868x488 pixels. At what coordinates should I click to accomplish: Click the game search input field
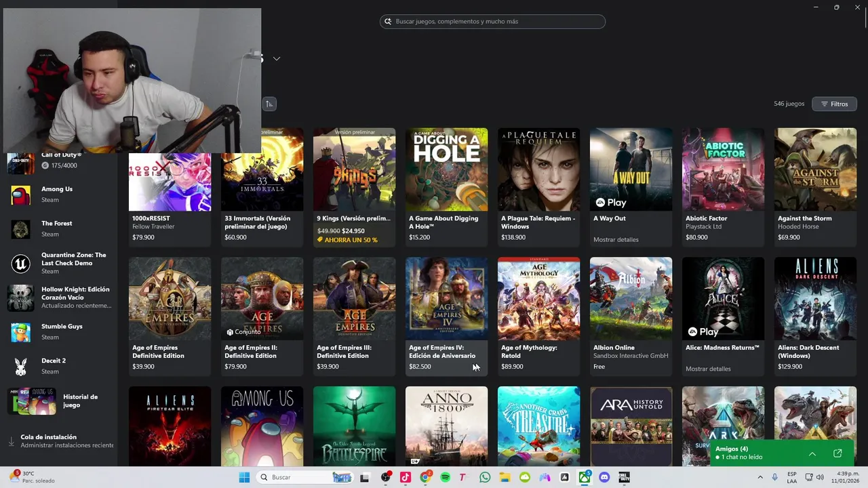click(x=492, y=22)
